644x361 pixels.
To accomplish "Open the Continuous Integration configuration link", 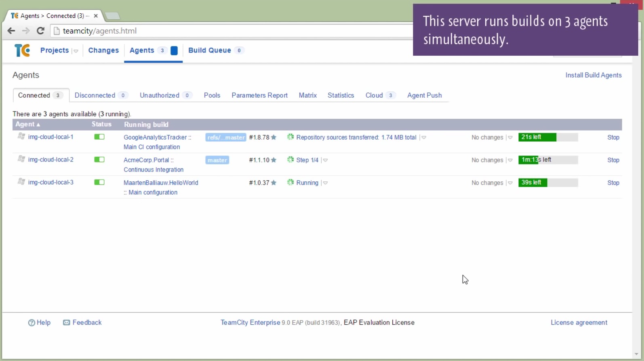I will pos(154,170).
